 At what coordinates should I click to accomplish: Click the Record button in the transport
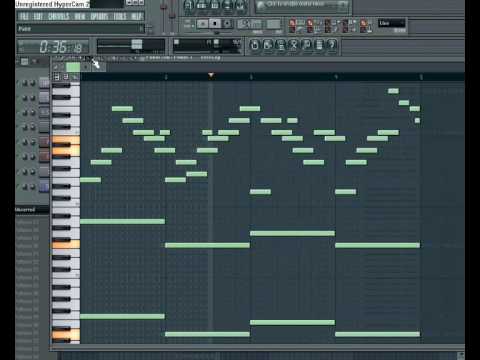tap(227, 24)
